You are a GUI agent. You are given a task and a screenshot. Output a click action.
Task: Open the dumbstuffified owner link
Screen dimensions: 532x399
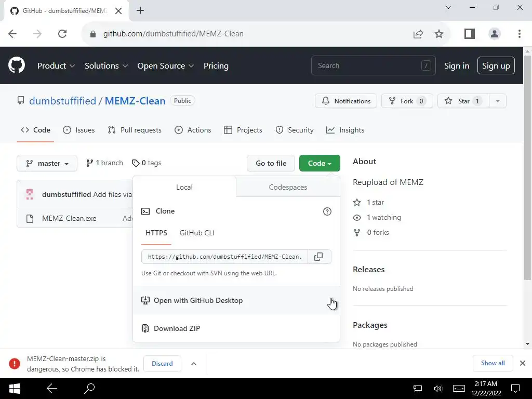62,101
